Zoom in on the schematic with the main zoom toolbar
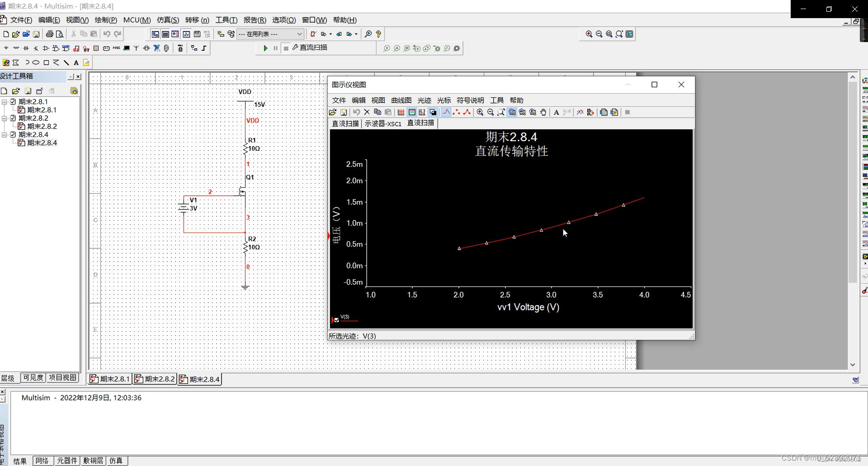This screenshot has height=466, width=868. pos(589,34)
